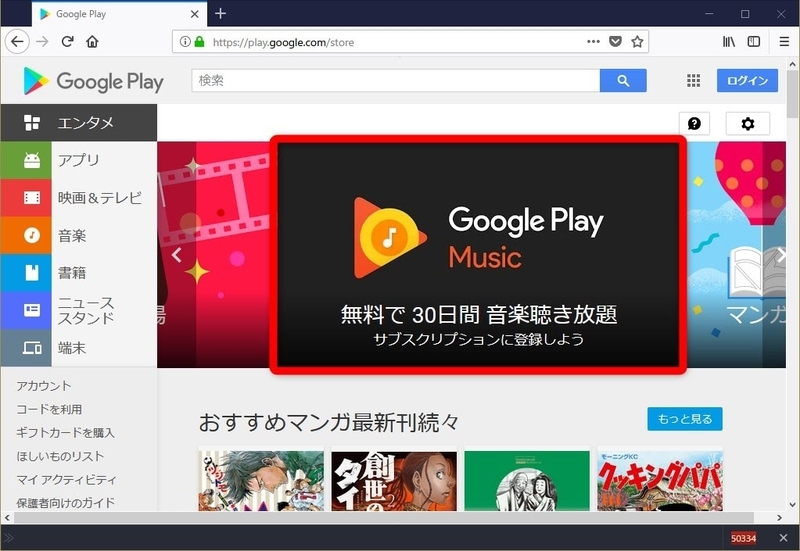The width and height of the screenshot is (800, 551).
Task: Open the Firefox library icon
Action: (729, 42)
